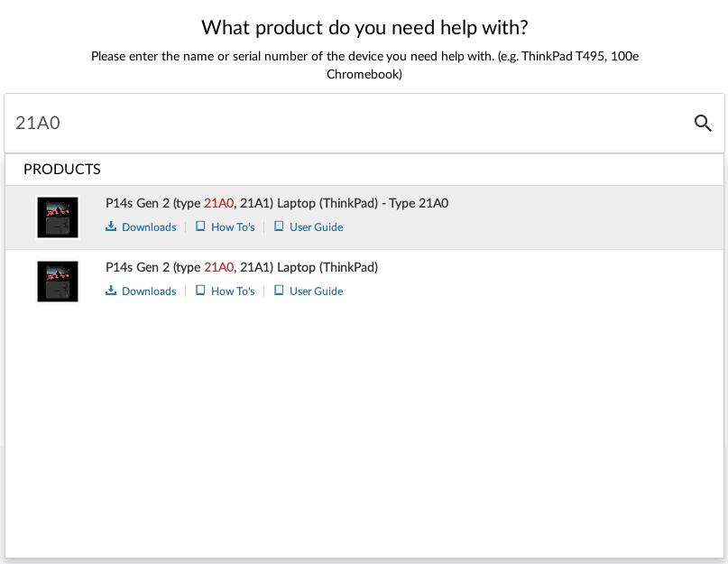The image size is (728, 564).
Task: Open Downloads text link in second result
Action: point(149,291)
